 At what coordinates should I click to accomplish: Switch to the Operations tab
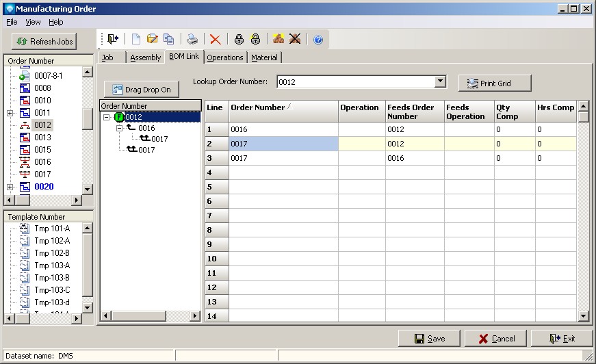point(225,57)
